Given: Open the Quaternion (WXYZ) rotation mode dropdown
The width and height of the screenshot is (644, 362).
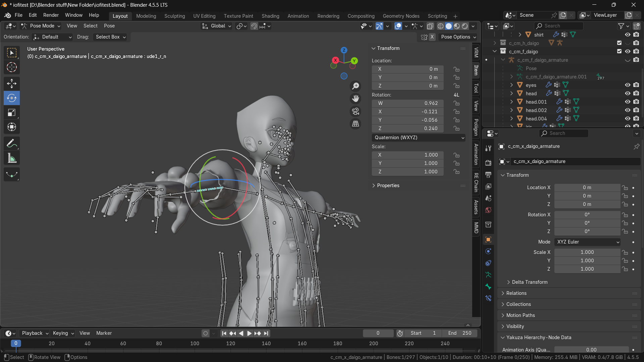Looking at the screenshot, I should click(x=418, y=138).
